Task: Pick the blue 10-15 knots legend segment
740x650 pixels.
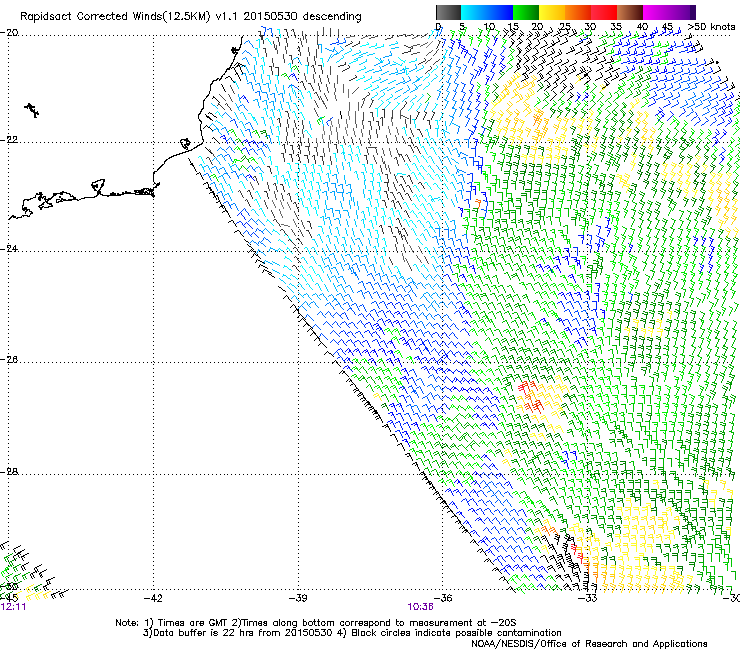Action: click(x=500, y=12)
